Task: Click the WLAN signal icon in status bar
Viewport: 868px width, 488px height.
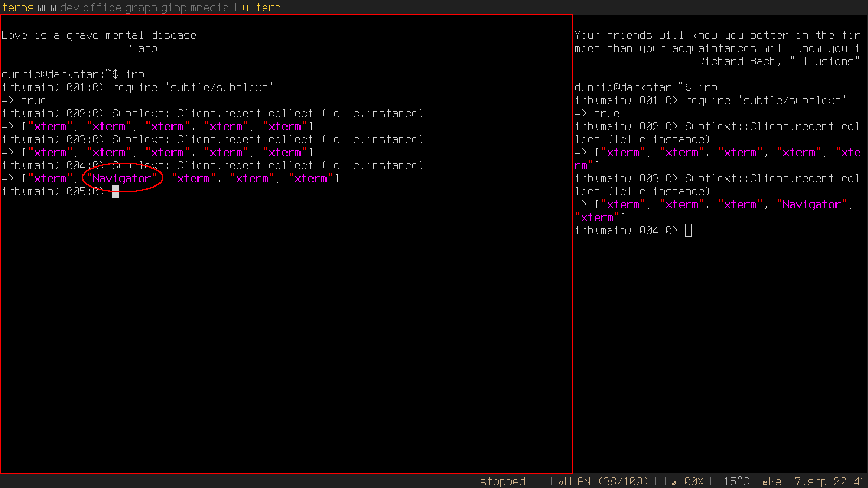Action: [560, 482]
